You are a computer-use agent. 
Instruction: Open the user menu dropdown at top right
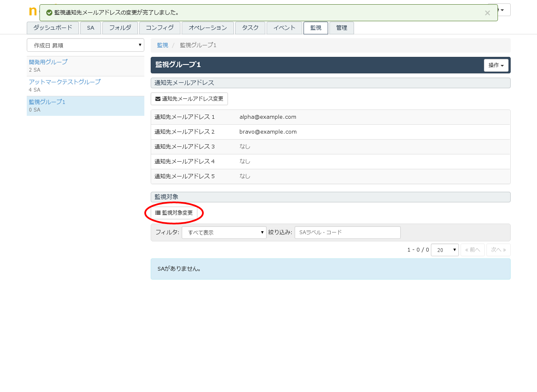pos(504,10)
